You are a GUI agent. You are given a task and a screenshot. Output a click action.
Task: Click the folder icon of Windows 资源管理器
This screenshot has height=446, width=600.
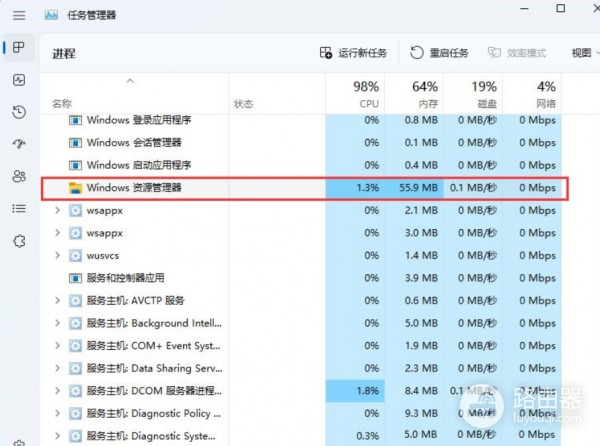click(75, 188)
